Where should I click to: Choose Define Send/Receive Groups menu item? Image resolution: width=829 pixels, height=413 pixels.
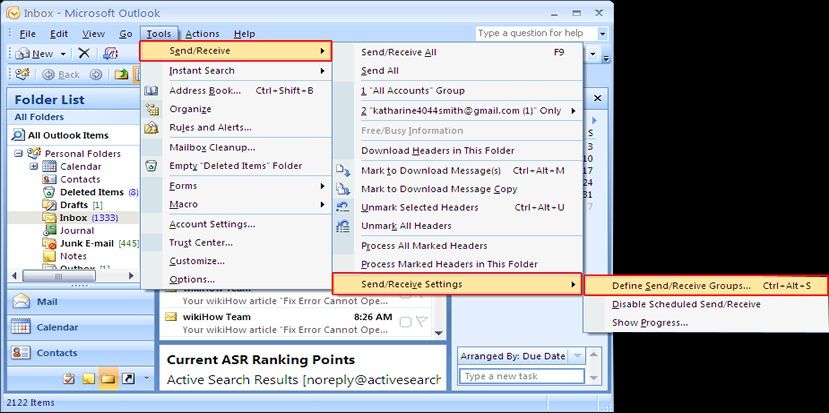[705, 286]
